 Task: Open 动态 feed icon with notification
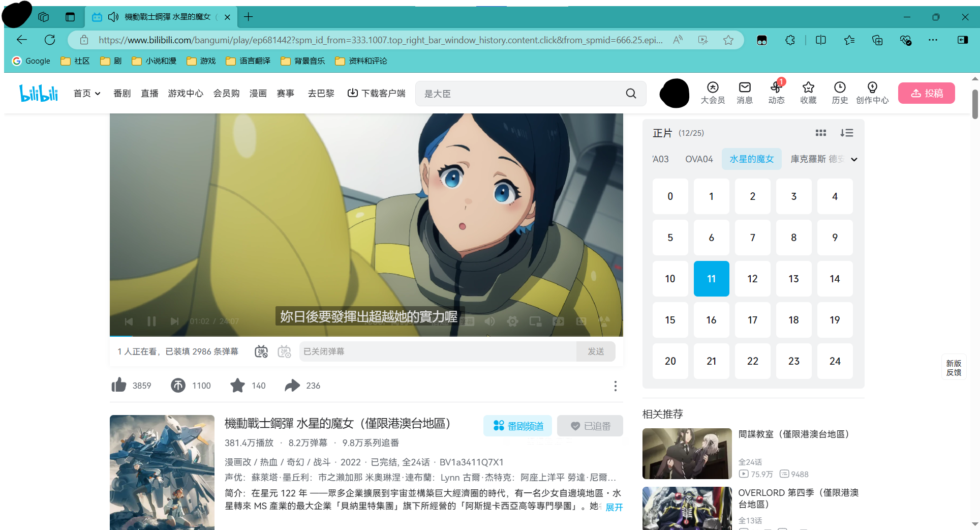(x=776, y=93)
